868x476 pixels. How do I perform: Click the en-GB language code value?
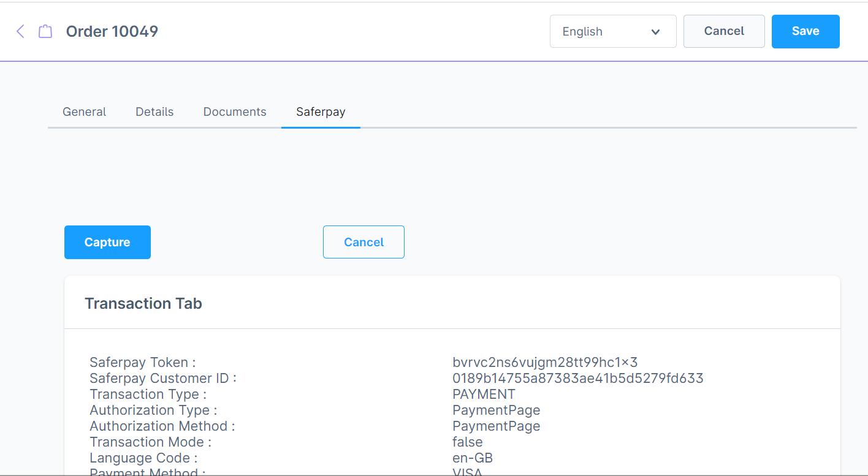pyautogui.click(x=472, y=458)
